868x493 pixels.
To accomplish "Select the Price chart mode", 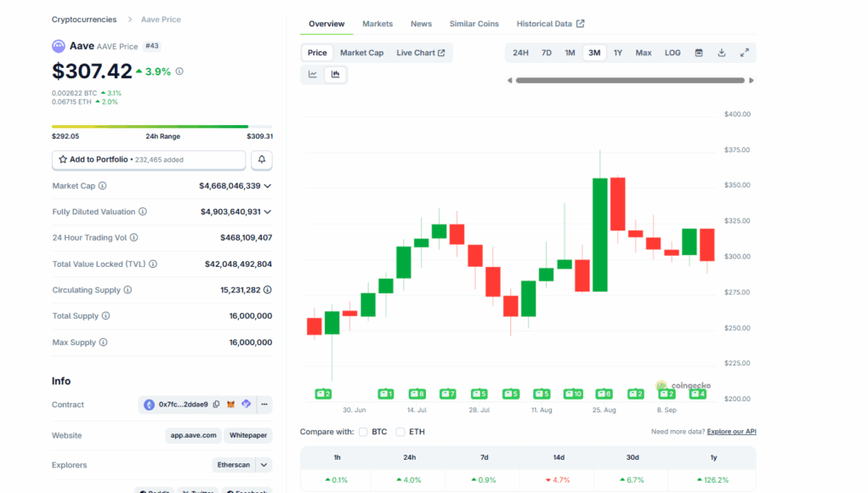I will 317,53.
